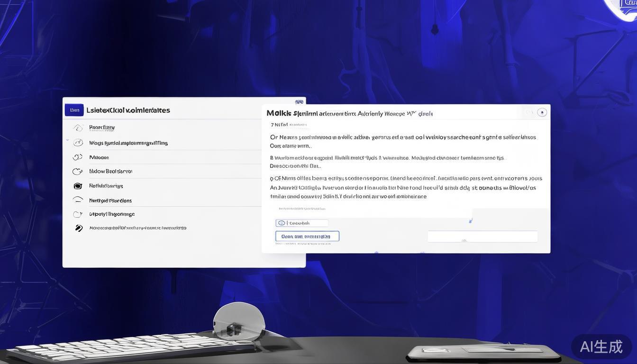The height and width of the screenshot is (364, 637).
Task: Click the black icon in the last list row
Action: click(79, 228)
